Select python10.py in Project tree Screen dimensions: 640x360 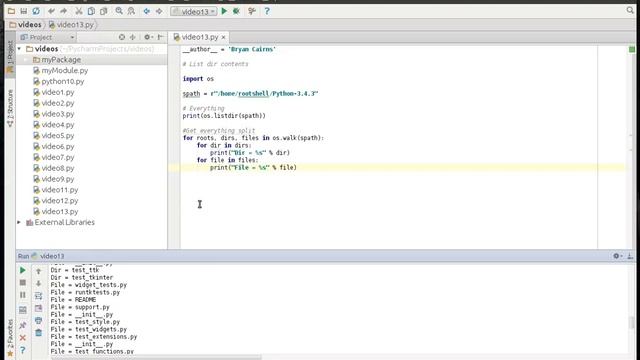click(x=59, y=81)
